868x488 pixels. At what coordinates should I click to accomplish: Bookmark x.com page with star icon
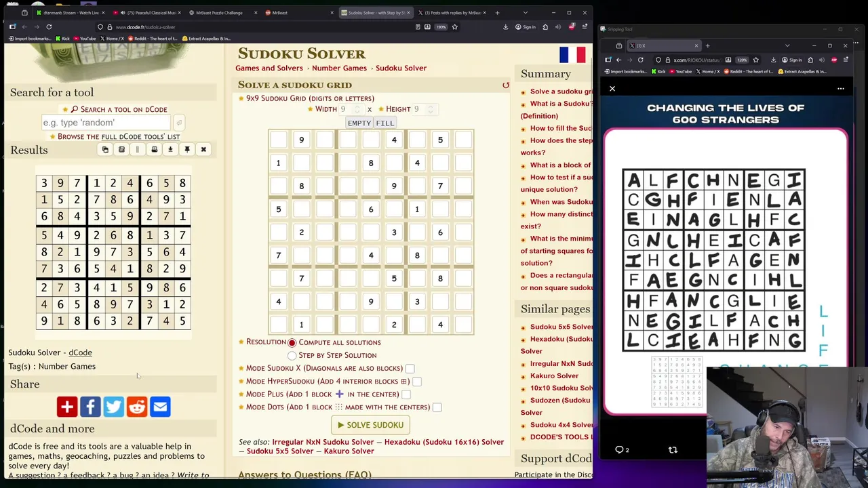755,60
